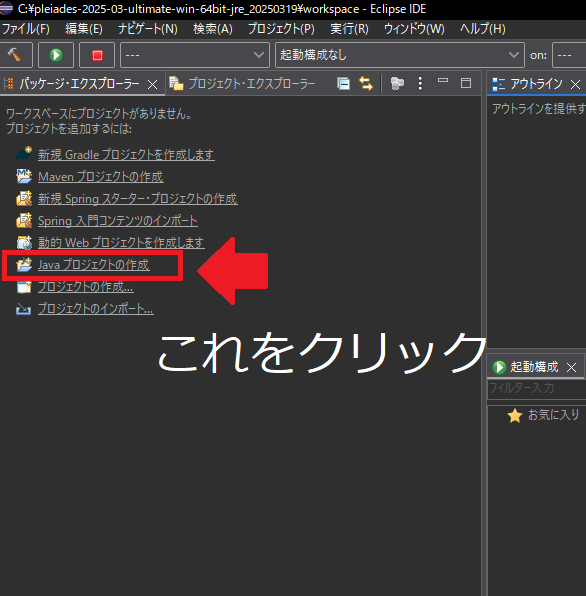Click Spring 入門コンテンツのインポート link

(118, 221)
